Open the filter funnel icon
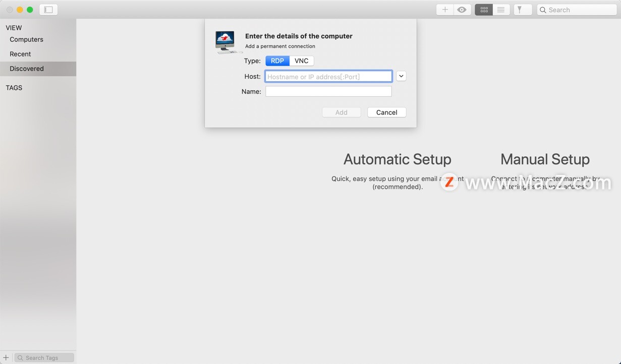This screenshot has width=621, height=364. (x=523, y=9)
